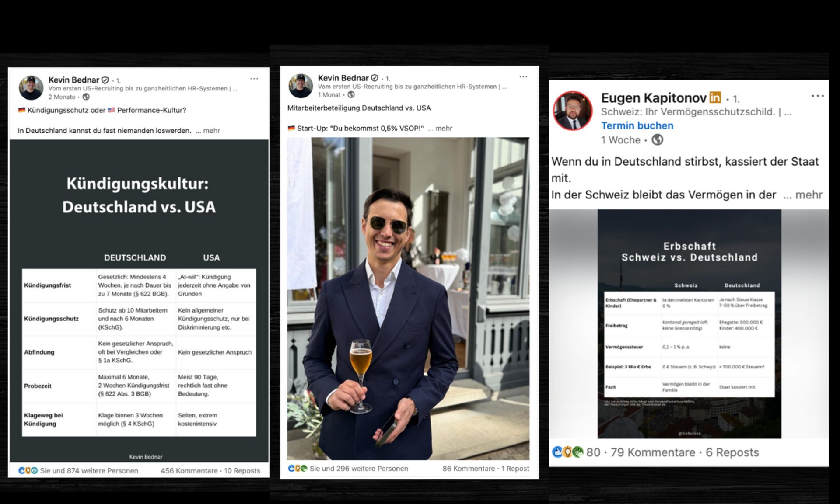Open three-dot menu on Eugen Kapitonov post
This screenshot has width=840, height=504.
pyautogui.click(x=817, y=96)
